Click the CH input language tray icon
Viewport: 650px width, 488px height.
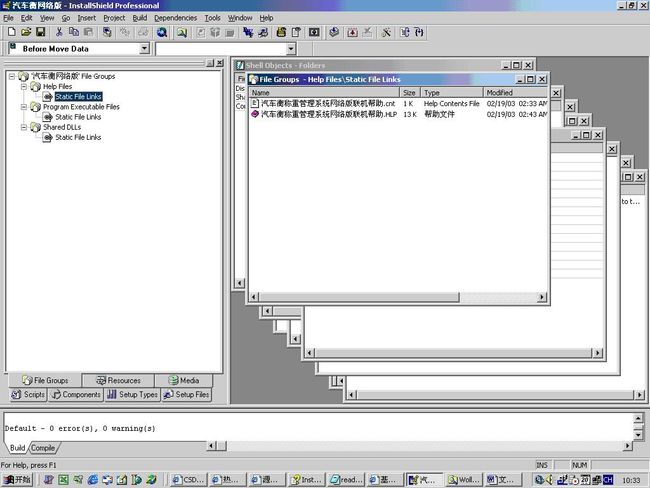(608, 480)
